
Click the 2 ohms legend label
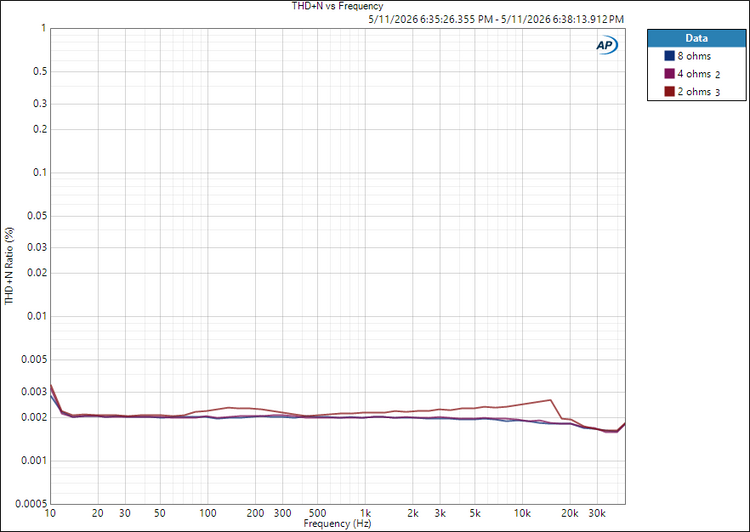[x=694, y=91]
